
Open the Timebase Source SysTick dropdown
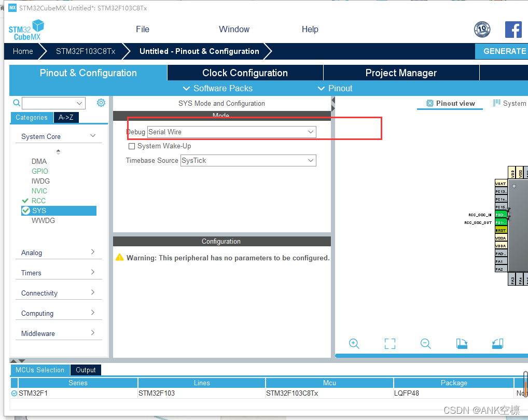click(248, 161)
